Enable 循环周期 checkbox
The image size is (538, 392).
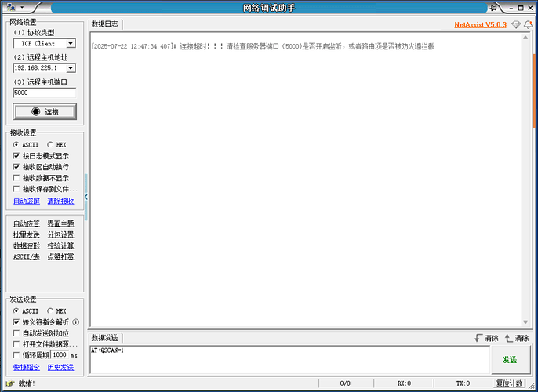[x=16, y=355]
